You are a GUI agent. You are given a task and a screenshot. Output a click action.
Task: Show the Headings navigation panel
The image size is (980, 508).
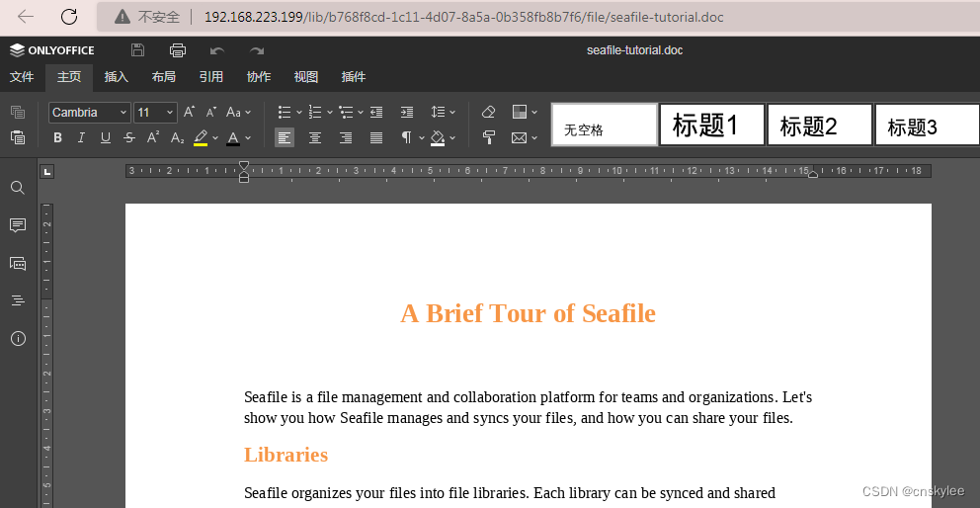coord(18,300)
